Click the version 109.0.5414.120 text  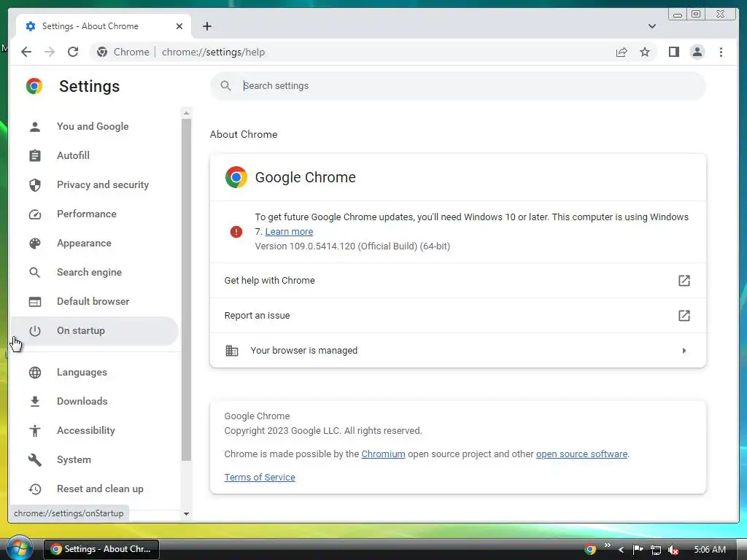click(352, 246)
